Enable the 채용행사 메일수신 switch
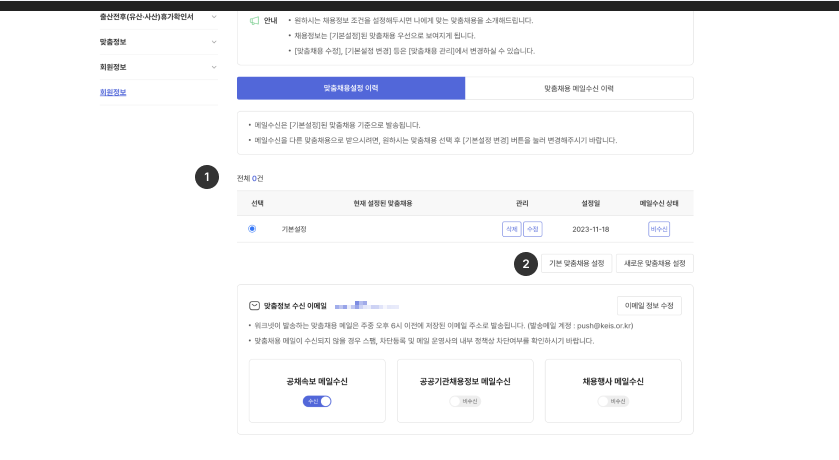This screenshot has height=460, width=839. click(x=613, y=401)
